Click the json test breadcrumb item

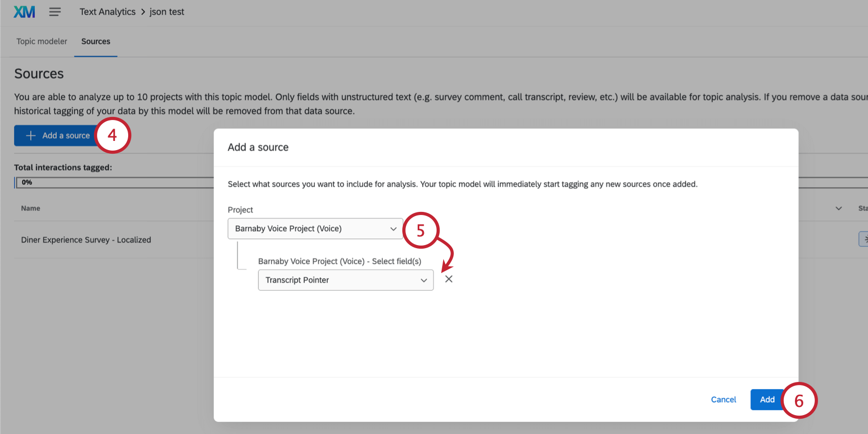click(167, 12)
